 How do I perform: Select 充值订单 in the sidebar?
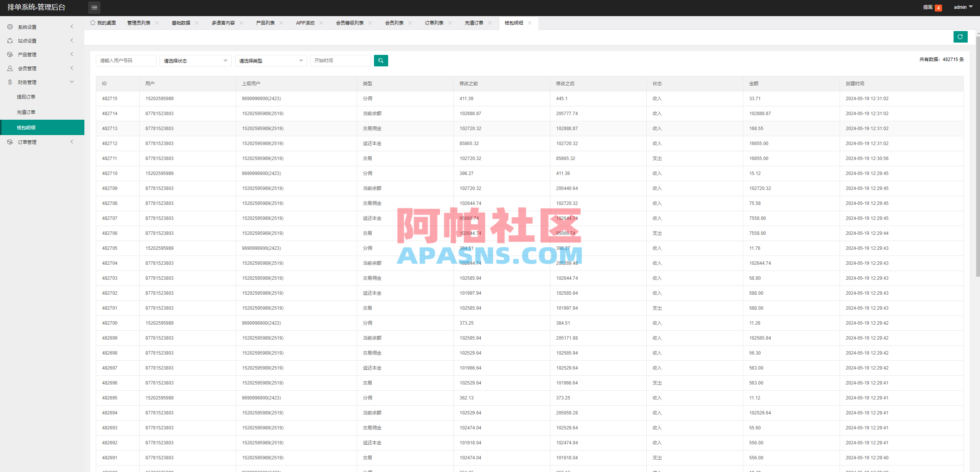[x=26, y=112]
